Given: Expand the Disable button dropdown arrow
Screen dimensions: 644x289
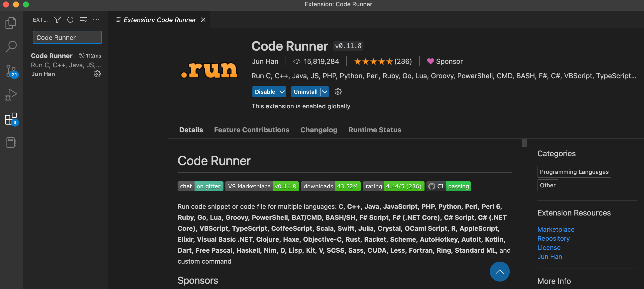Looking at the screenshot, I should coord(282,92).
